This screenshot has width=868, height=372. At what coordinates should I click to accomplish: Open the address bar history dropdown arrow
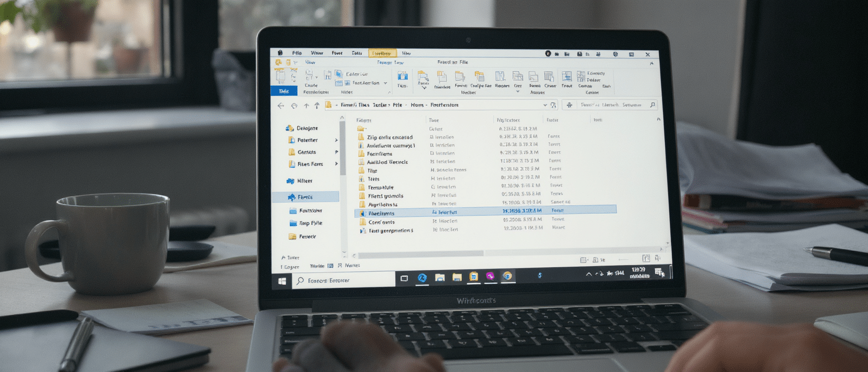(x=545, y=105)
